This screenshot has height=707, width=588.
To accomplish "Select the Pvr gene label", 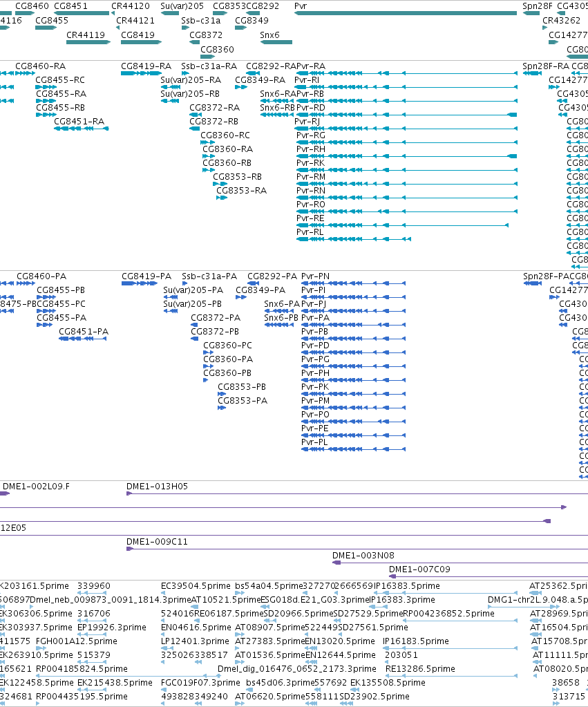I will 301,6.
